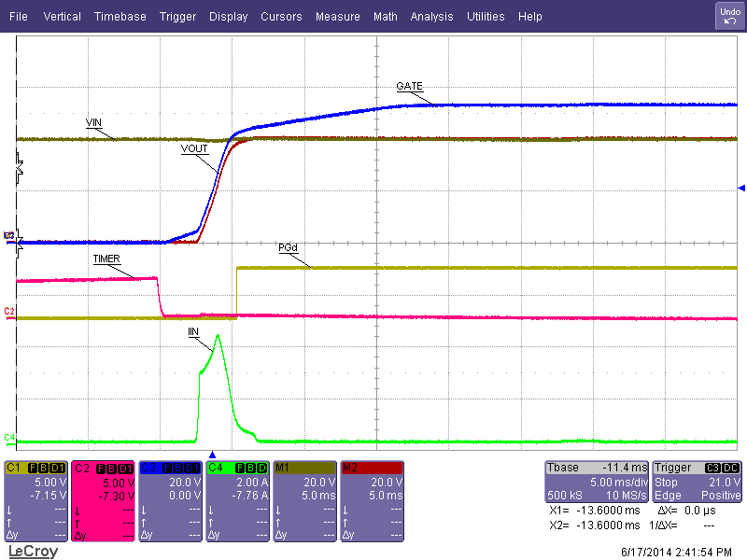Image resolution: width=747 pixels, height=560 pixels.
Task: Open the Analysis menu
Action: [431, 17]
